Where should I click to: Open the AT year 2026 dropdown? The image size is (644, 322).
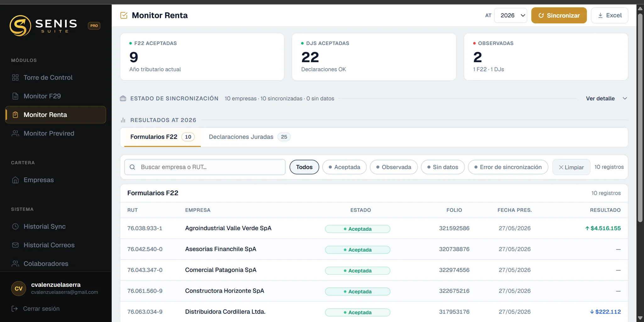pyautogui.click(x=511, y=15)
